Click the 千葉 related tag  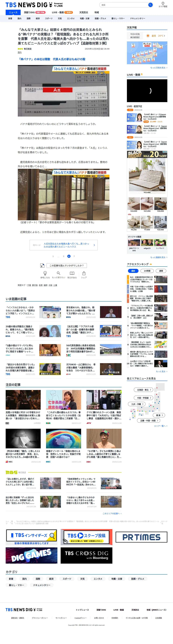pyautogui.click(x=29, y=285)
